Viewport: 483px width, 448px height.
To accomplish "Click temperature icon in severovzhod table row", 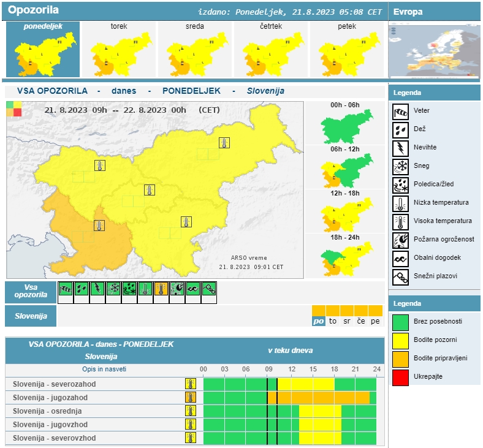I will coord(191,438).
